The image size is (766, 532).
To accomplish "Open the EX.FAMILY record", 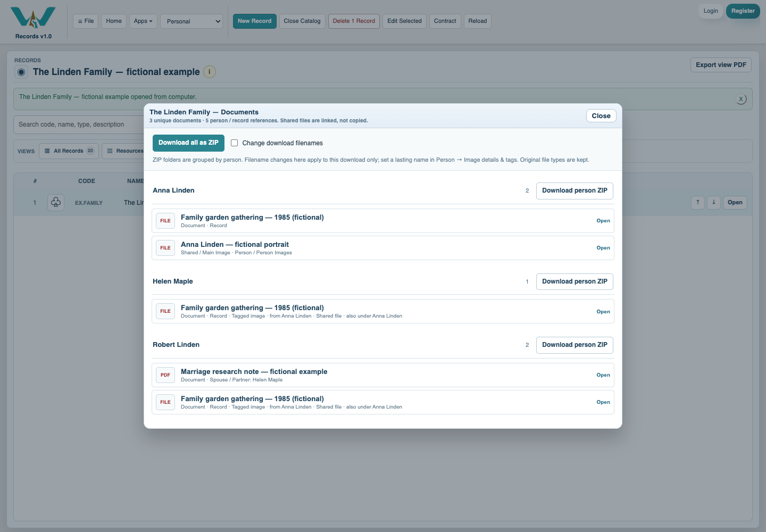I will tap(735, 203).
